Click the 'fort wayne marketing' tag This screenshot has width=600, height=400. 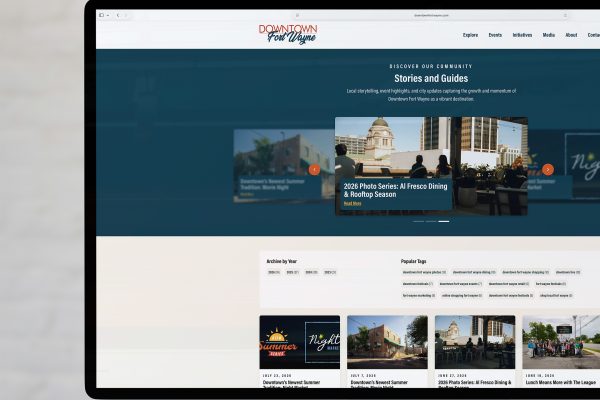(x=419, y=296)
